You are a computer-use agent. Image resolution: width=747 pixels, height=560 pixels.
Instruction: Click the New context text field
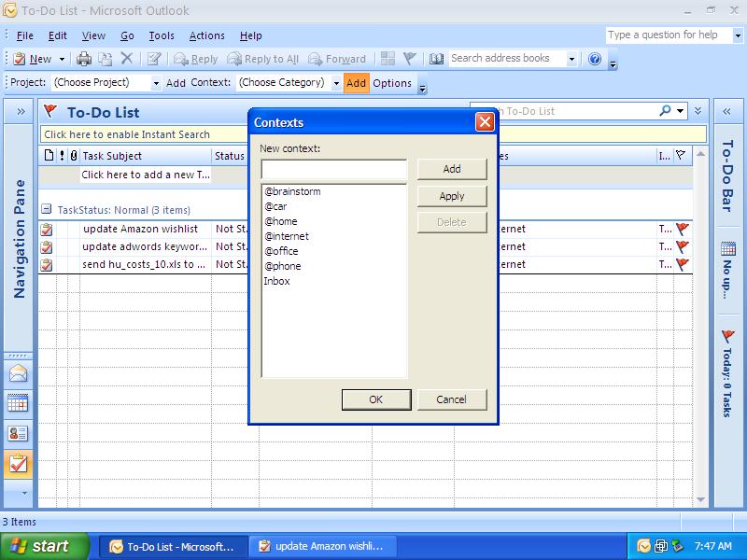coord(334,170)
